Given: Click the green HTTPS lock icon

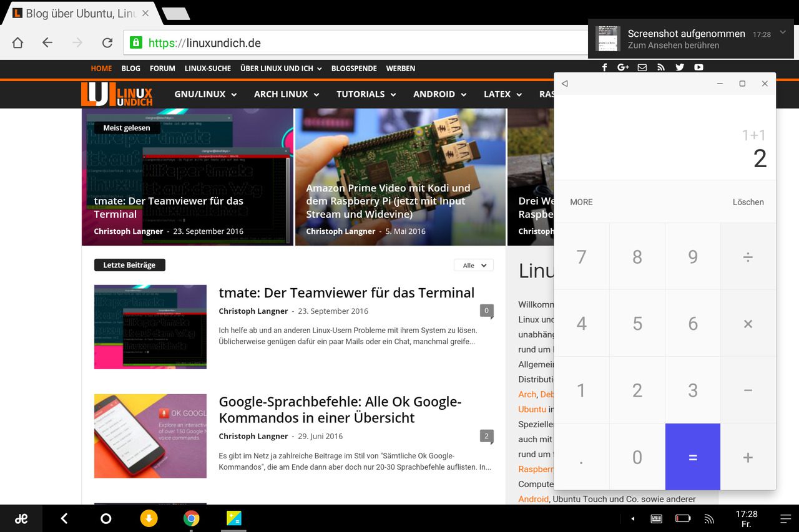Looking at the screenshot, I should (135, 42).
